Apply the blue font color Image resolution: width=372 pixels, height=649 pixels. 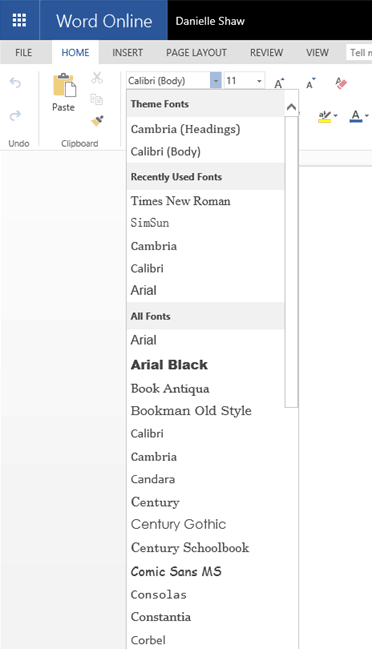click(356, 116)
